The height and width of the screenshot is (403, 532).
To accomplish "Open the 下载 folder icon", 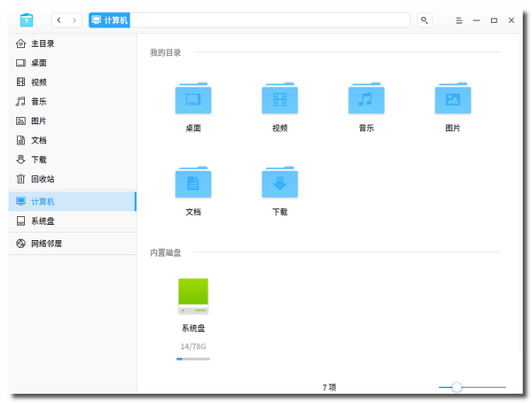I will tap(279, 182).
